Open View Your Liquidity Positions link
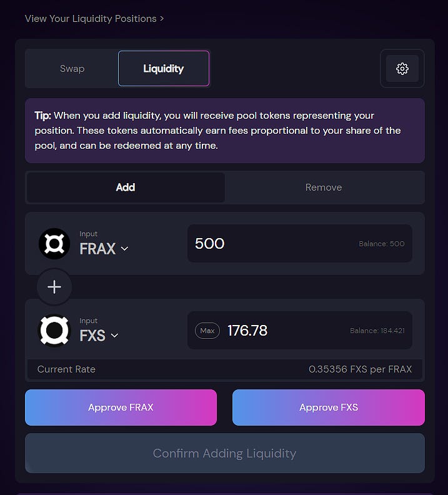The height and width of the screenshot is (495, 448). [x=94, y=19]
